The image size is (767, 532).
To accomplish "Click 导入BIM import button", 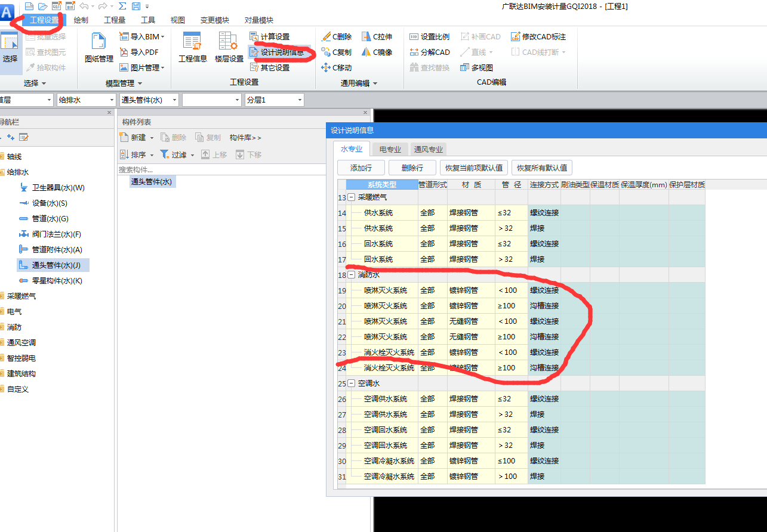I will [142, 36].
